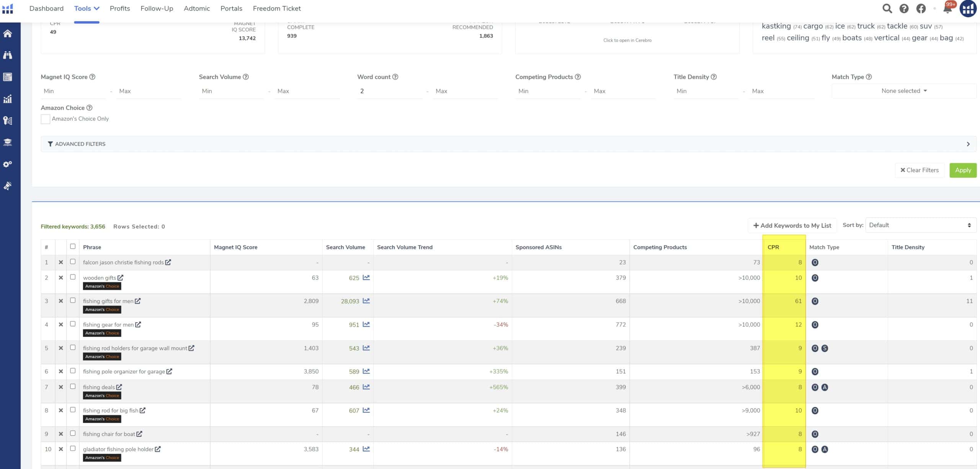Click to open in Cerebro link
Viewport: 980px width, 469px height.
coord(627,40)
